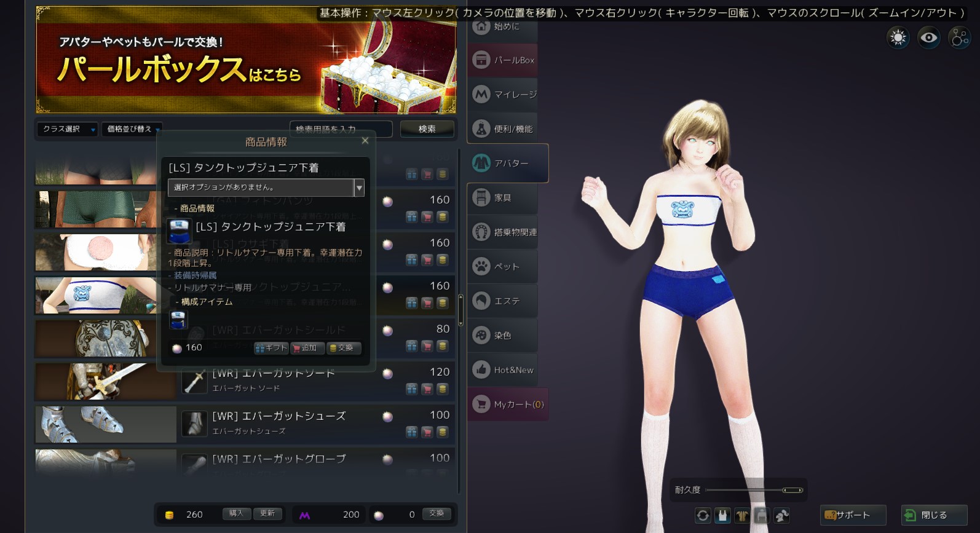Click cart icon for エバーガットシューズ
Screen dimensions: 980x533
427,432
